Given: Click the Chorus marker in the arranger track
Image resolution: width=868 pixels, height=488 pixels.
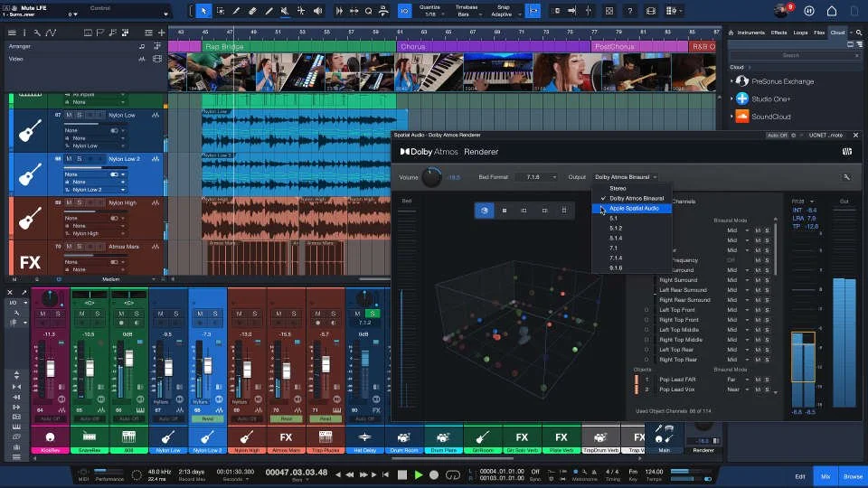Looking at the screenshot, I should [x=412, y=46].
